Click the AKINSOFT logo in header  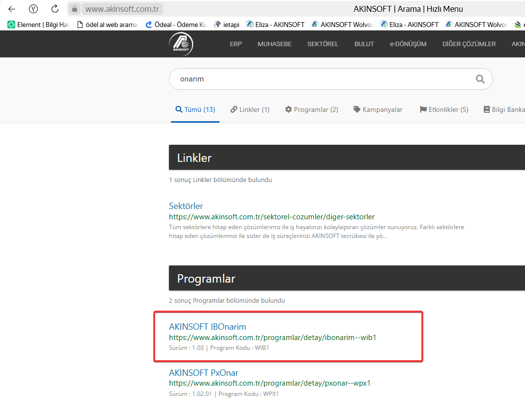181,44
